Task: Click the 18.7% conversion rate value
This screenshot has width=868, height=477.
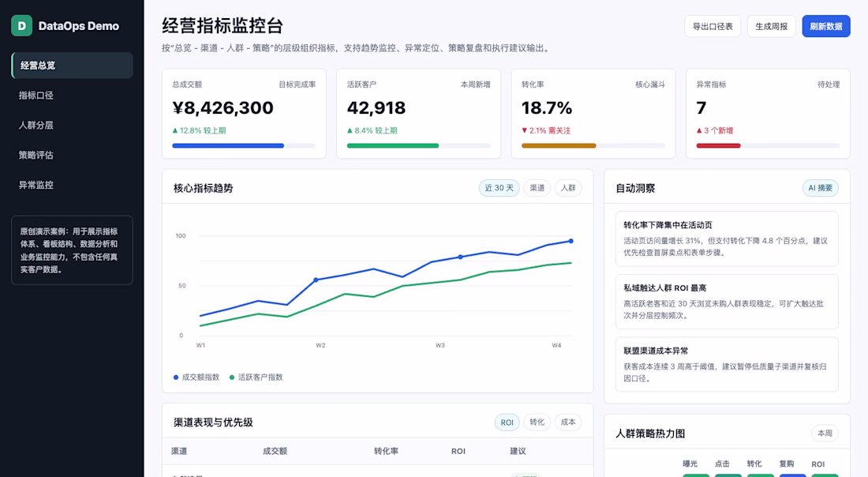Action: (546, 107)
